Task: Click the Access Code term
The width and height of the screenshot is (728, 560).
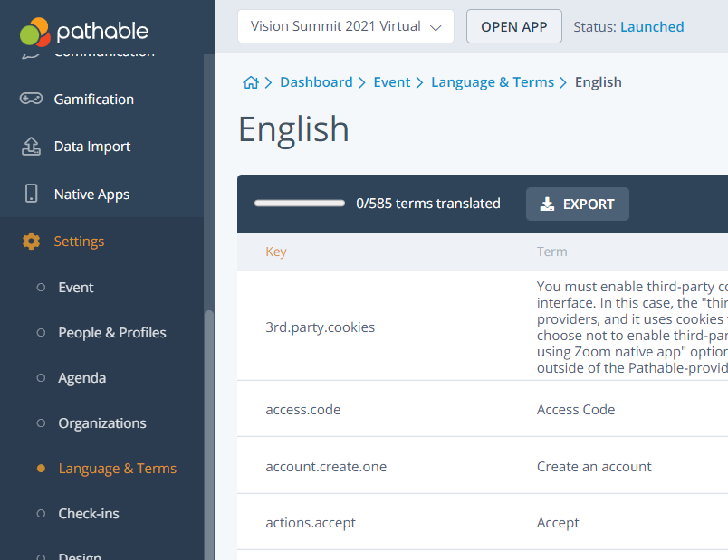Action: point(576,410)
